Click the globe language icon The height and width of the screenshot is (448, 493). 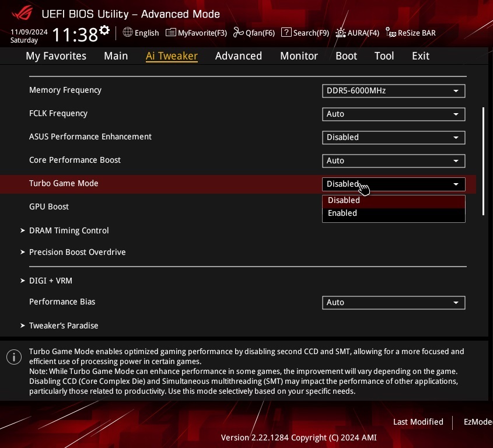(128, 32)
